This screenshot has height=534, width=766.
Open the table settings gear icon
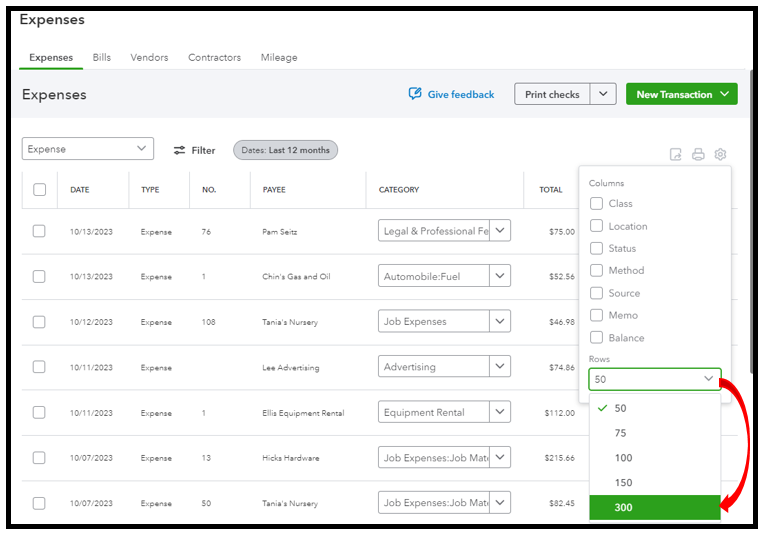pyautogui.click(x=720, y=155)
